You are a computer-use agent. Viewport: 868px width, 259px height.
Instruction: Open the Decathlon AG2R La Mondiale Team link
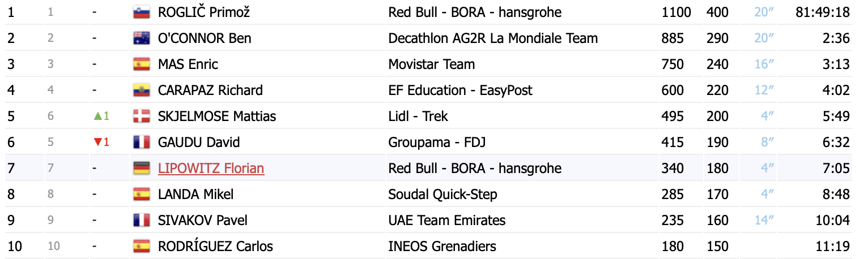click(493, 38)
